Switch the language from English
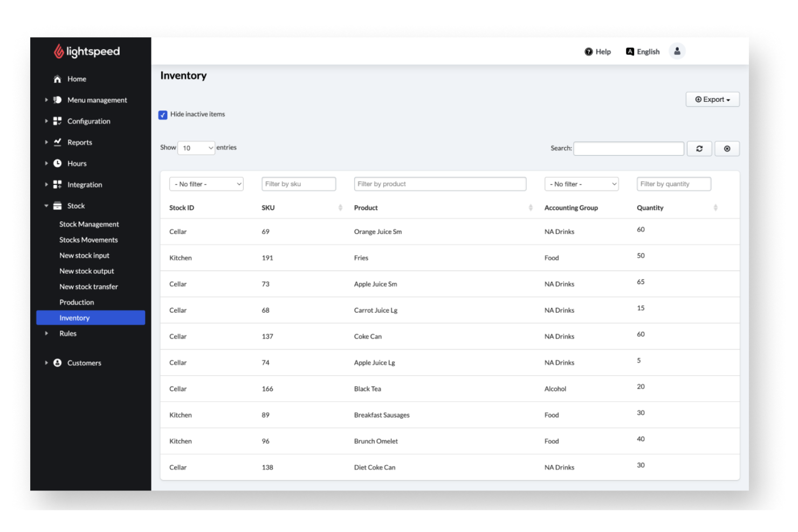The height and width of the screenshot is (532, 798). coord(643,51)
